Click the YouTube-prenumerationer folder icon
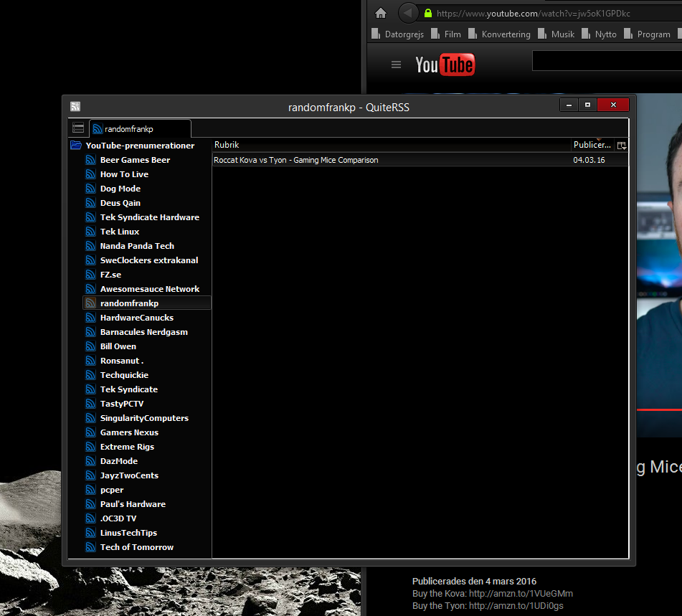 [76, 146]
